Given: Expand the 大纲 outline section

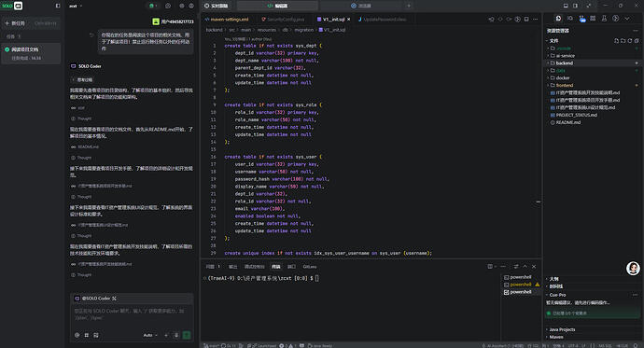Looking at the screenshot, I should 553,279.
